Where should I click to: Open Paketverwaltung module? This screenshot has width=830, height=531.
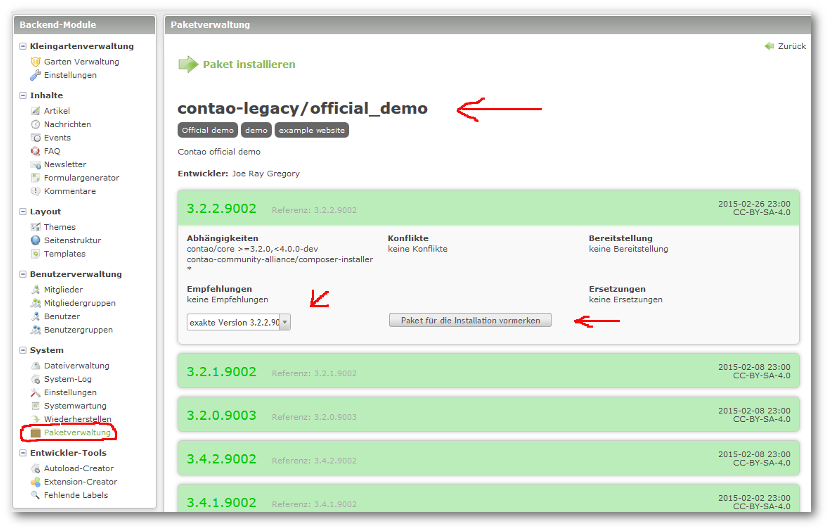(77, 433)
